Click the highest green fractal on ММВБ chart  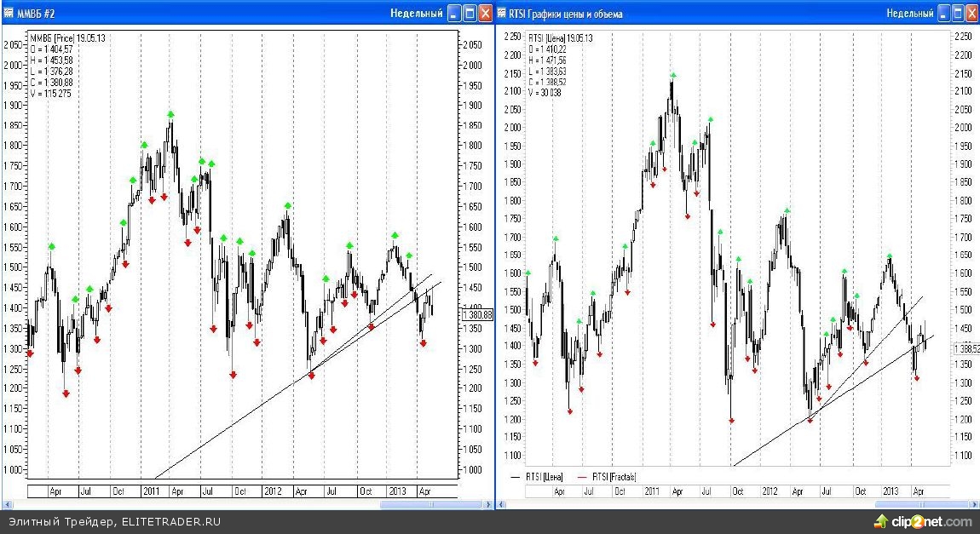pos(170,114)
